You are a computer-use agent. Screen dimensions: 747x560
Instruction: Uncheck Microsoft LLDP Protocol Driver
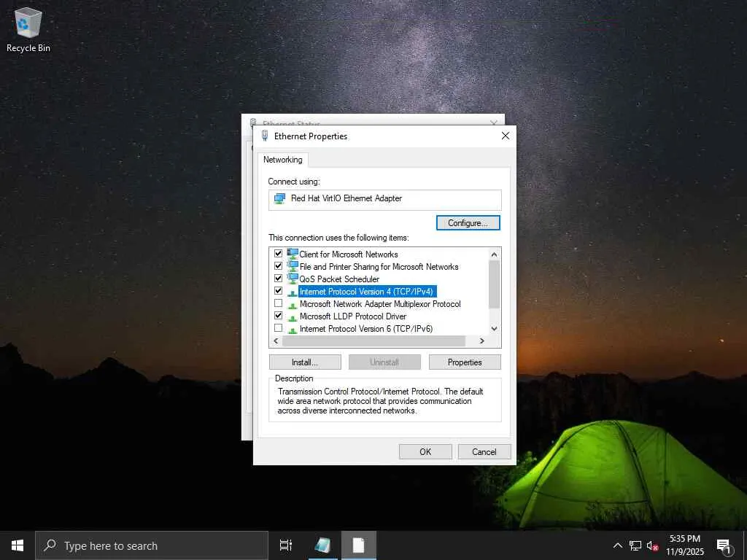pyautogui.click(x=278, y=315)
